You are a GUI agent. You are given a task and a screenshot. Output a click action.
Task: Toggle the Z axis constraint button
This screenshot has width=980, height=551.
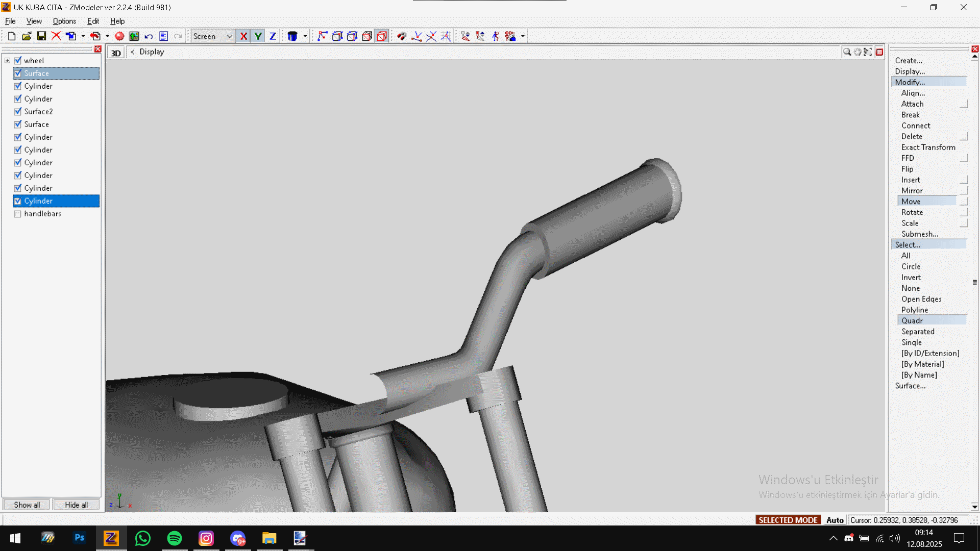pos(273,36)
